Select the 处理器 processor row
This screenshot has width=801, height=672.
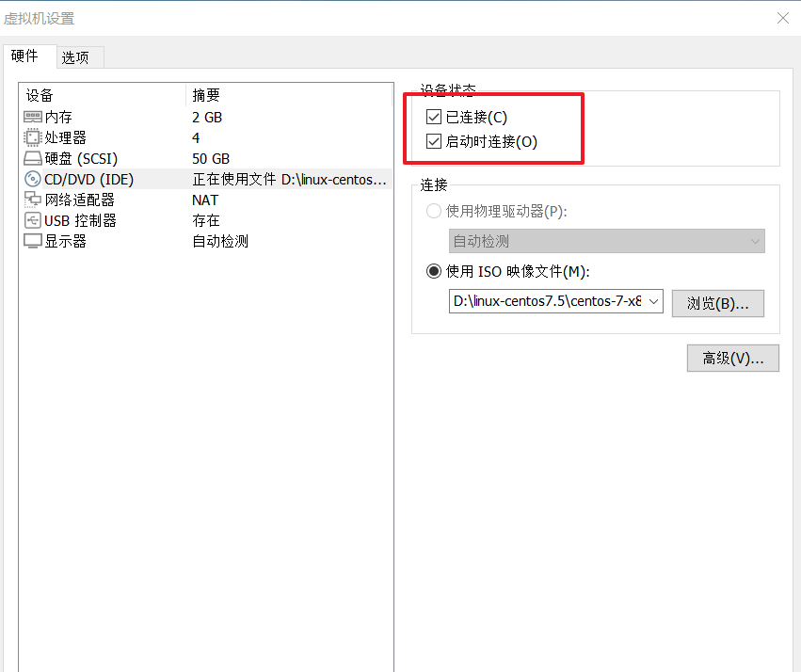point(207,137)
